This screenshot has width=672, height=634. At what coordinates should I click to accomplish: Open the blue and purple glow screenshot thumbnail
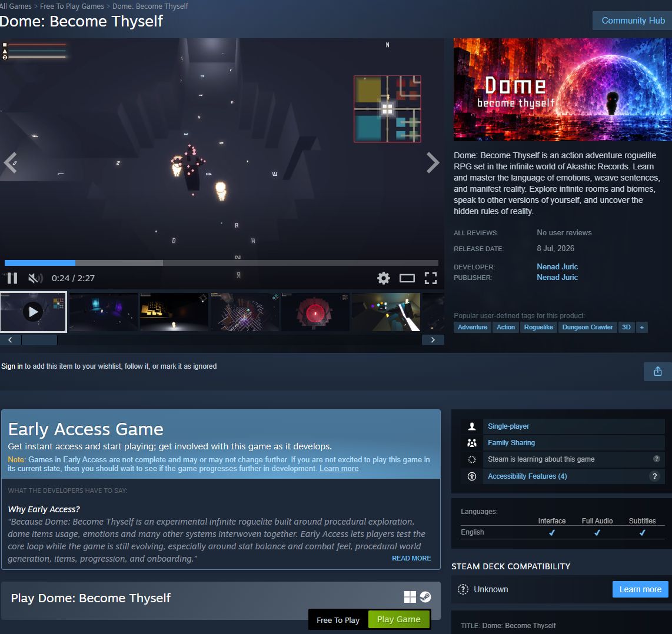pos(104,312)
